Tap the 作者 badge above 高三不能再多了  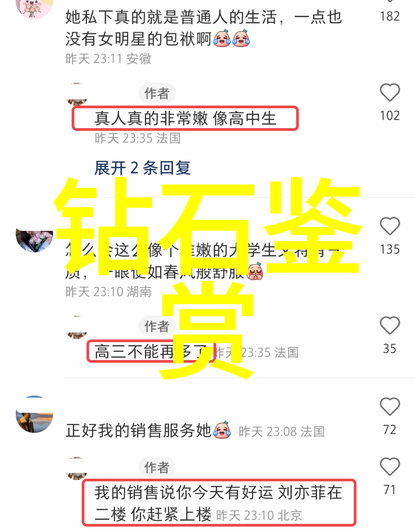coord(157,327)
